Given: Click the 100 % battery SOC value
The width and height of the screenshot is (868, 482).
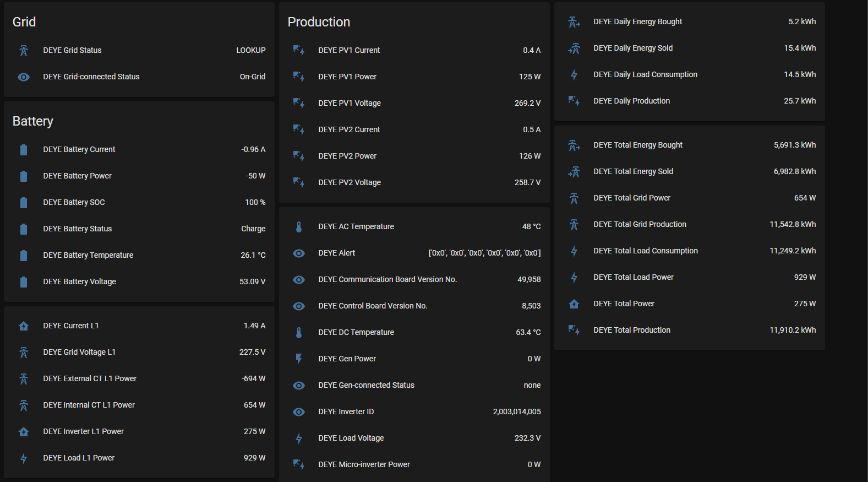Looking at the screenshot, I should tap(255, 203).
